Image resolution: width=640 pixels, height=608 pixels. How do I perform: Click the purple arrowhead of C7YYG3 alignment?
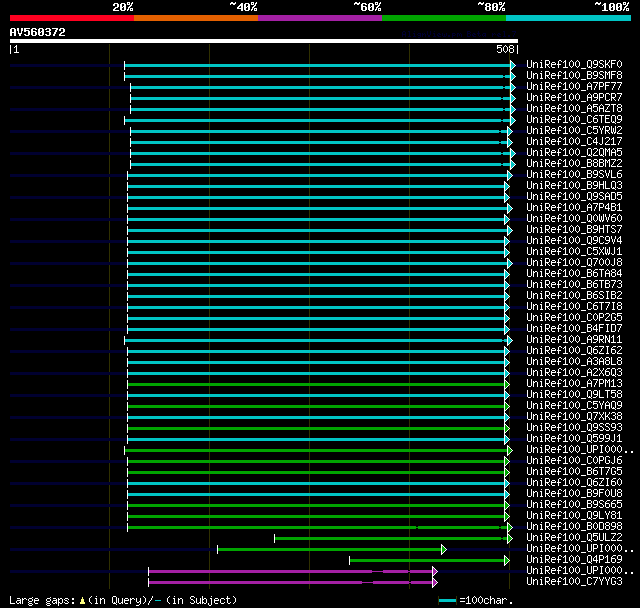coord(434,581)
